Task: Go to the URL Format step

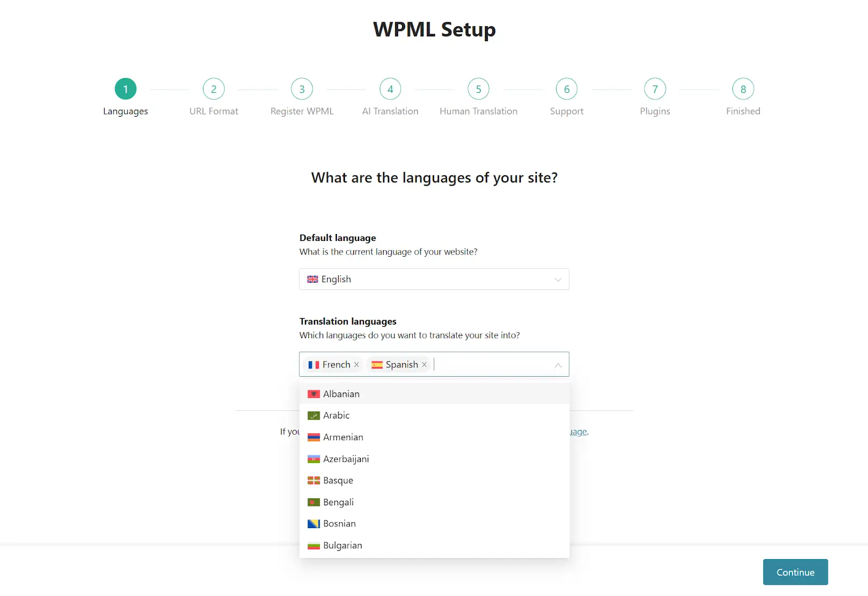Action: [214, 88]
